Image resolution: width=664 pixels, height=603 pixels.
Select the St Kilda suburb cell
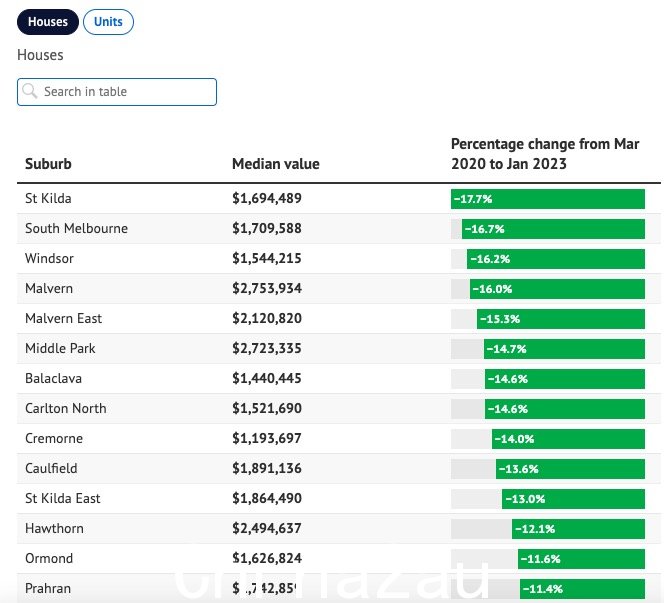[48, 198]
